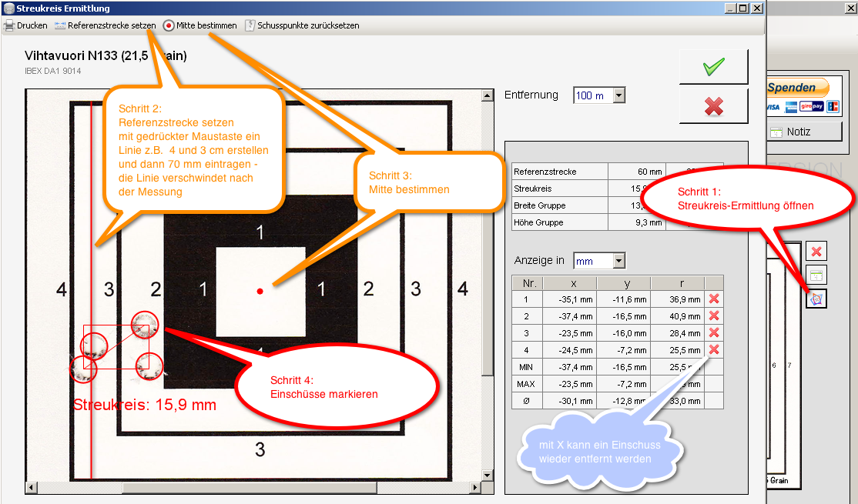Click the MAX row label
The image size is (858, 504).
click(x=528, y=384)
